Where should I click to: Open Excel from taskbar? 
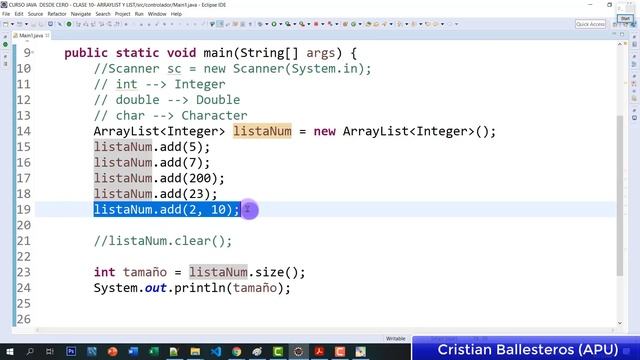[x=154, y=351]
